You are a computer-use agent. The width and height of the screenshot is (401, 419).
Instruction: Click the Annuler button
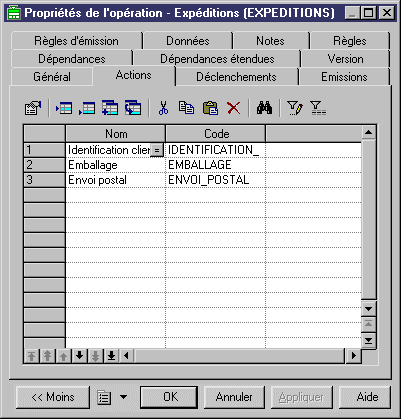234,397
